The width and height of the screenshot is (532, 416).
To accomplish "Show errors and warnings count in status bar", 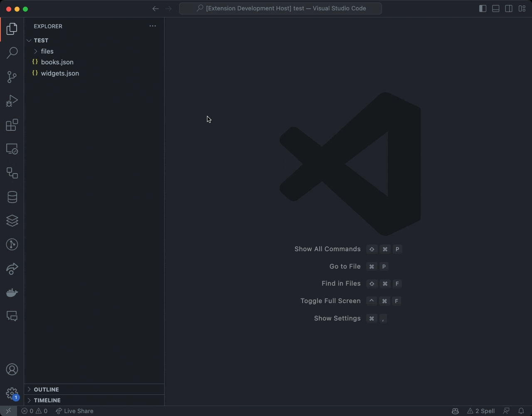I will 34,411.
